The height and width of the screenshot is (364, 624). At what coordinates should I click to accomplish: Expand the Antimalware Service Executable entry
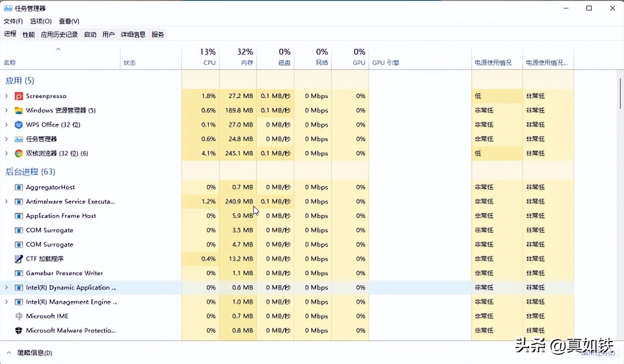coord(6,201)
